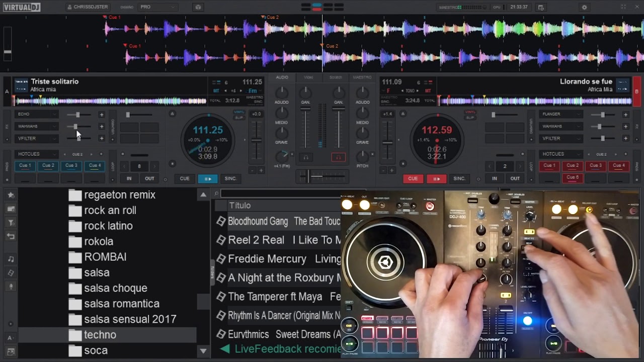Screen dimensions: 644x362
Task: Double the loop length on deck A
Action: point(155,166)
